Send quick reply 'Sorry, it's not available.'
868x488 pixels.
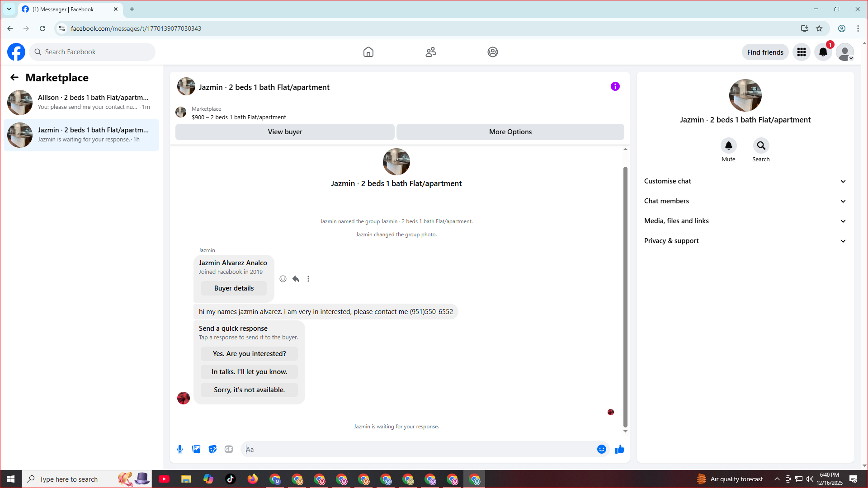249,390
